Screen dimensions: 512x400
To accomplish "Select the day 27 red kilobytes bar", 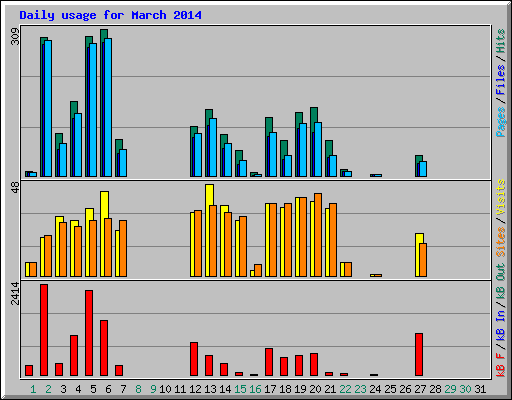I will tap(419, 355).
